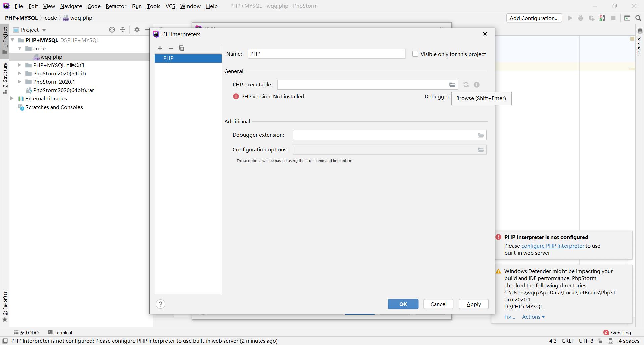This screenshot has width=644, height=345.
Task: Expand External Libraries node
Action: [x=12, y=98]
